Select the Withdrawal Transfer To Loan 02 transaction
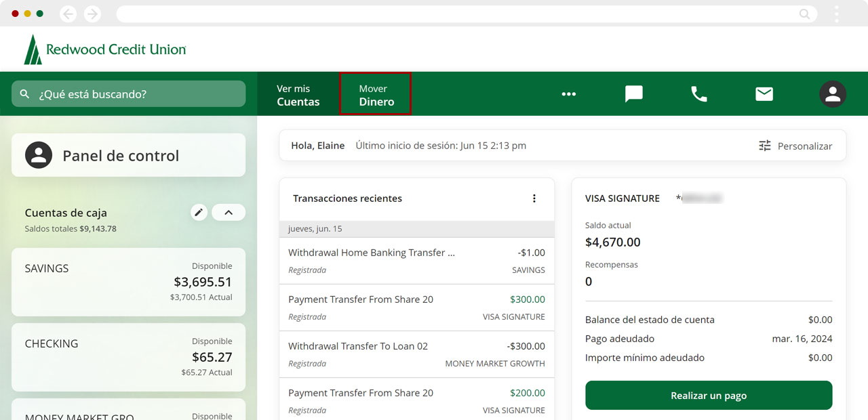This screenshot has height=420, width=868. [x=416, y=354]
